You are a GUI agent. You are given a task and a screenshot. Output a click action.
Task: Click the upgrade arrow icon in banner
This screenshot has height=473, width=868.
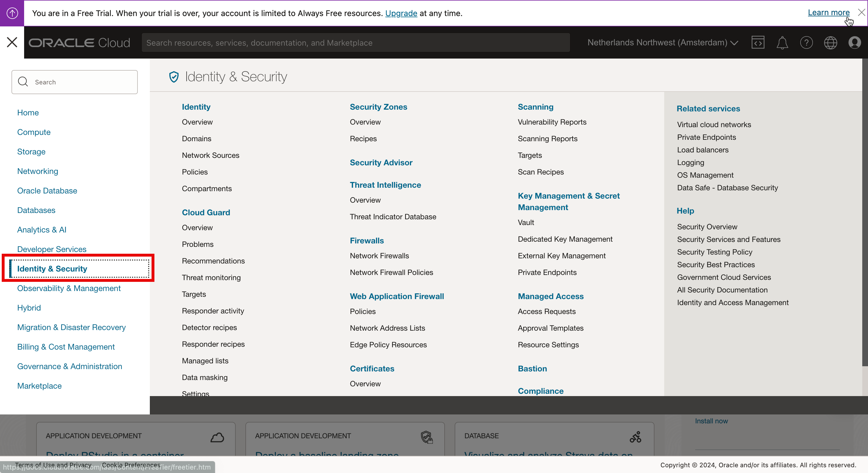click(12, 13)
